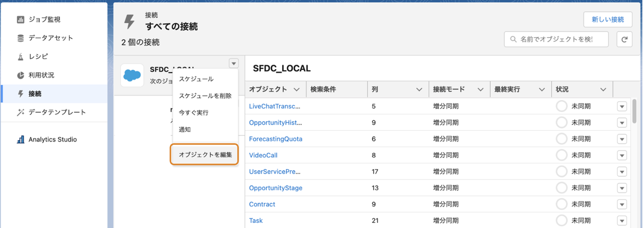This screenshot has width=644, height=228.
Task: Open the Task object link
Action: [256, 221]
